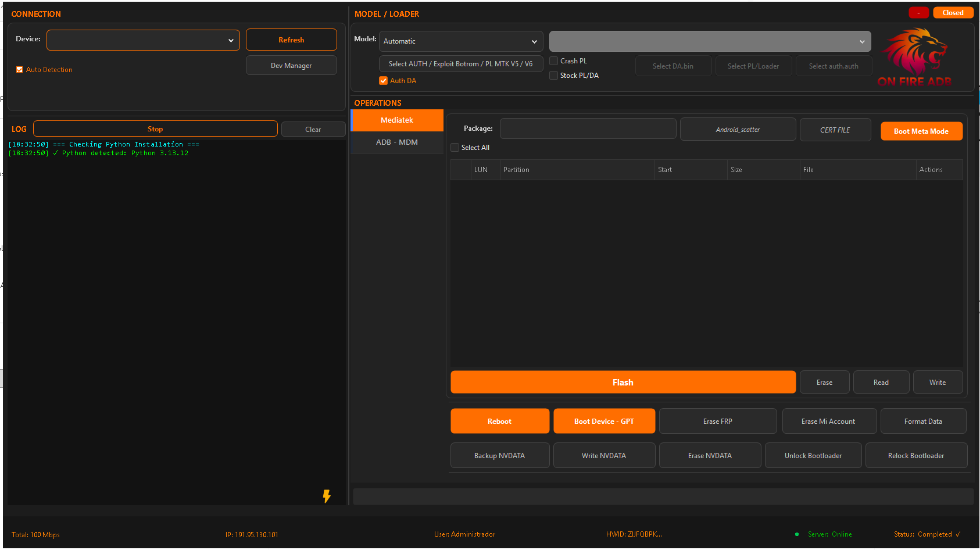Image resolution: width=980 pixels, height=550 pixels.
Task: Click the File column header
Action: 858,170
